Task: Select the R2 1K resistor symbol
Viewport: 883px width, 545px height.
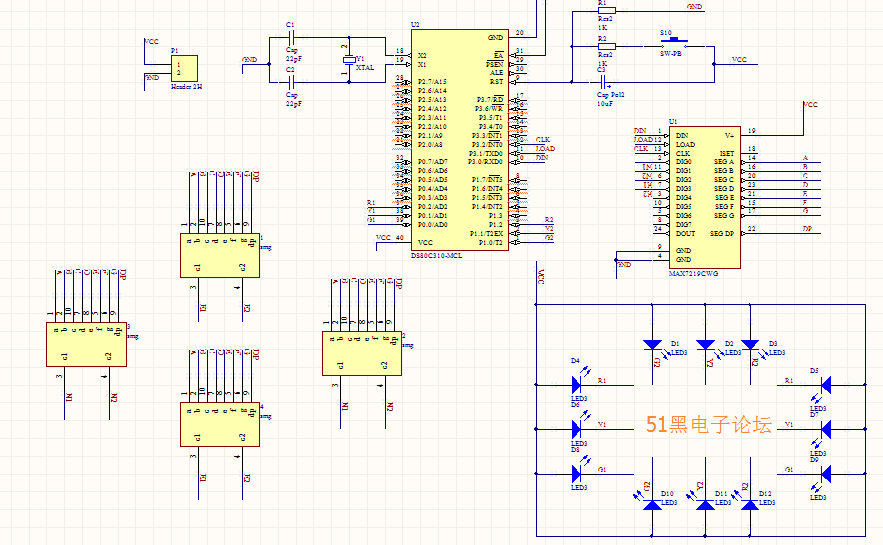Action: pos(606,46)
